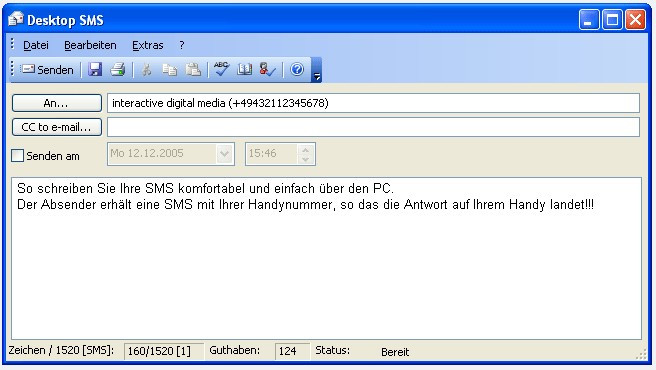The image size is (656, 370).
Task: Click the empty CC e-mail field
Action: [373, 127]
